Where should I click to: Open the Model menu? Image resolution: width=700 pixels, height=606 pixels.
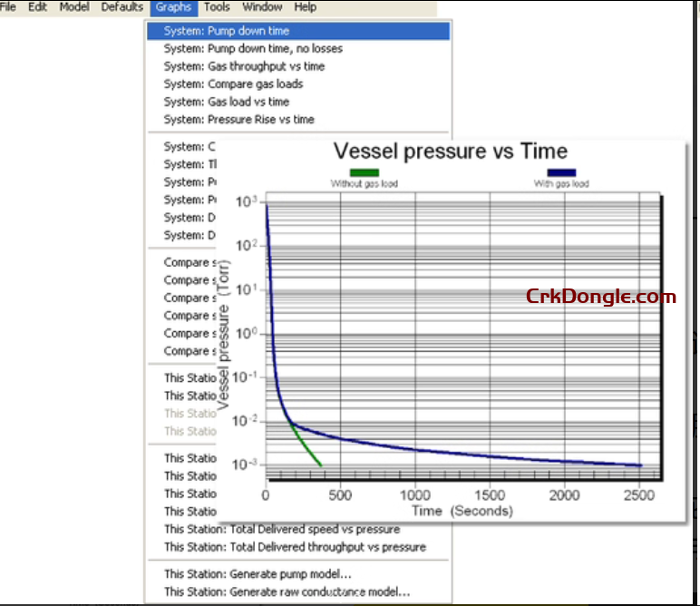click(x=73, y=7)
